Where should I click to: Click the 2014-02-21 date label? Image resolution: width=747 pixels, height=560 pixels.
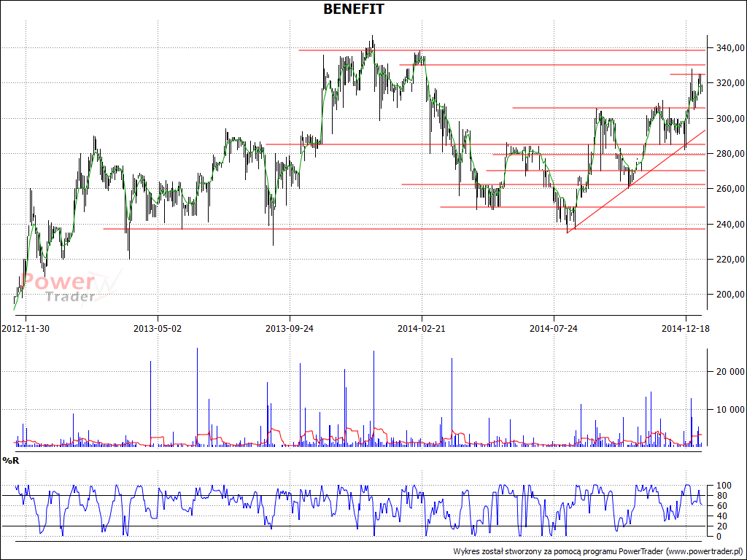(422, 329)
